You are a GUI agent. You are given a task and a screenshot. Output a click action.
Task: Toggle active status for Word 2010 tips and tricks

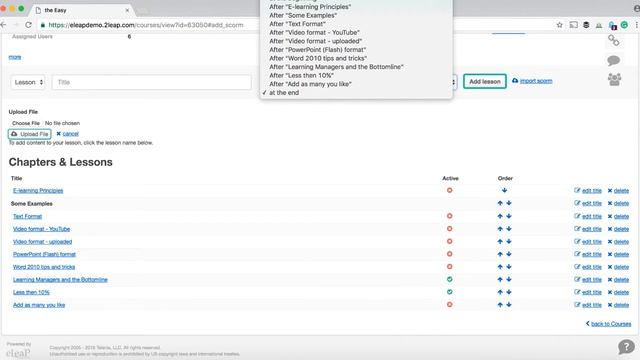point(449,267)
